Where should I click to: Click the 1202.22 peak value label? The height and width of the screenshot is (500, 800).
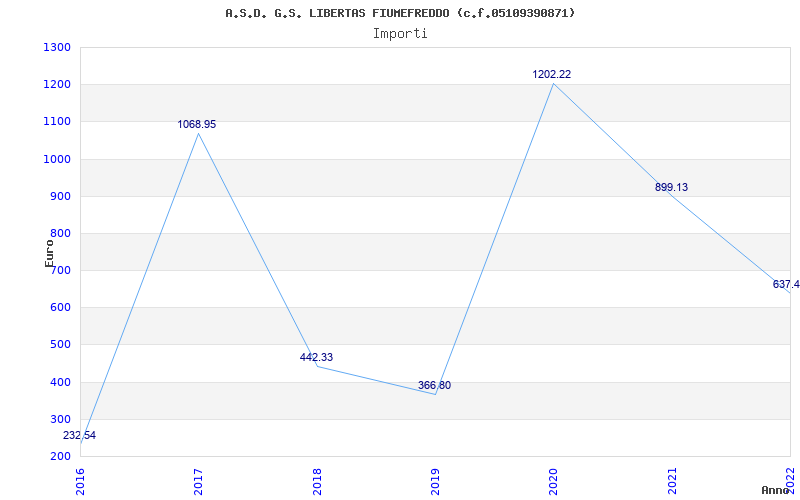tap(552, 74)
